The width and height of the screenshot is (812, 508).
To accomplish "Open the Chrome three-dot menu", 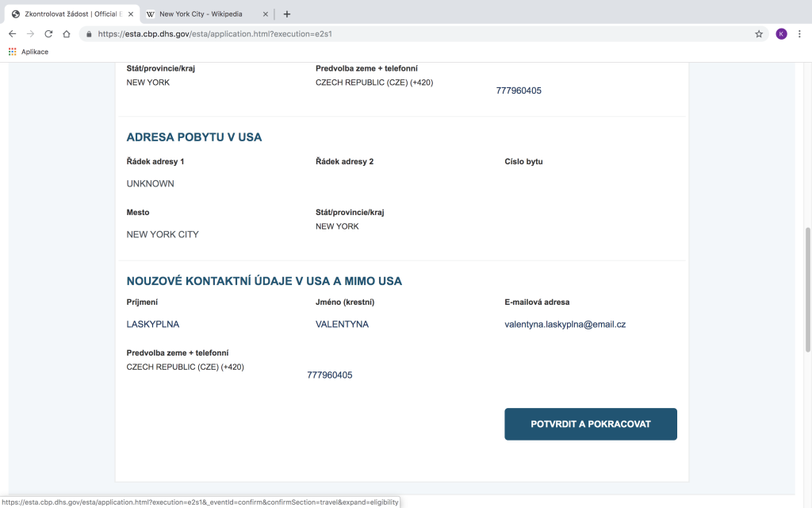I will pos(799,34).
